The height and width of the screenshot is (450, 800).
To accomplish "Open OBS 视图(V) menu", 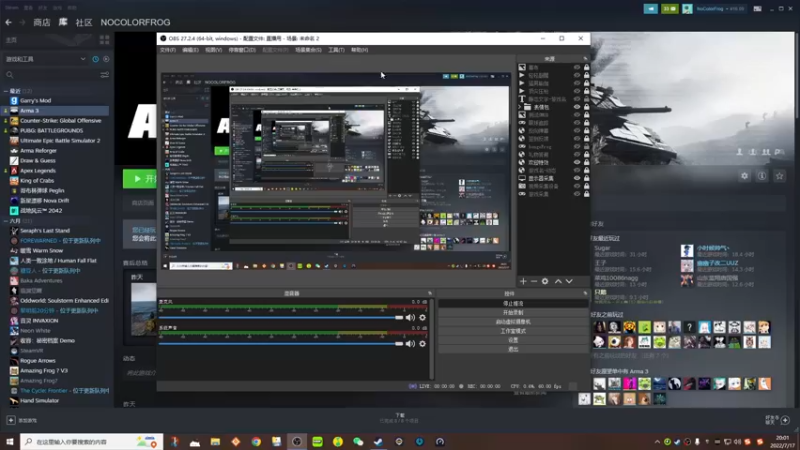I will (213, 50).
